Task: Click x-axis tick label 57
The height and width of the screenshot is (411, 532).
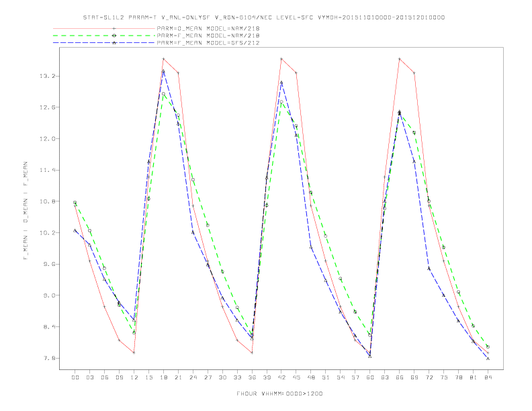Action: [x=355, y=377]
